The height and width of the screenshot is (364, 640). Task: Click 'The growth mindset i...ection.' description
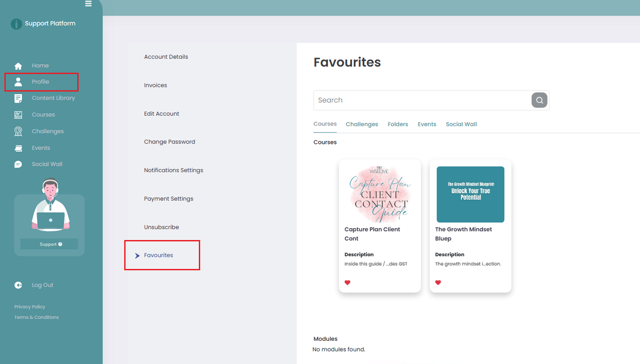[x=468, y=264]
